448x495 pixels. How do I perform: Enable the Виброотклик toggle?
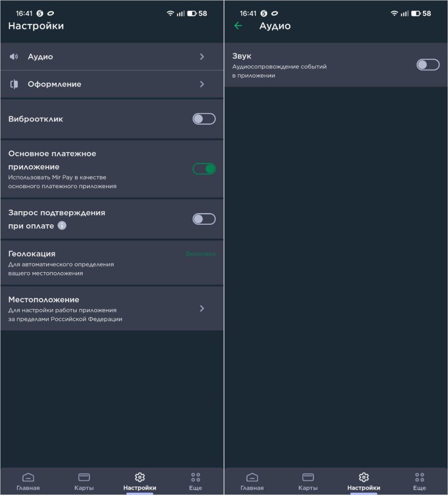[x=203, y=119]
